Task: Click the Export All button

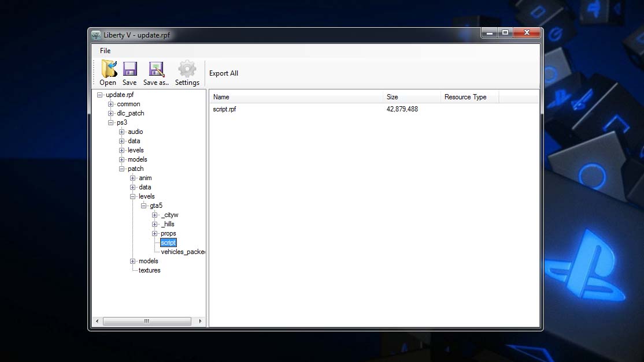Action: pyautogui.click(x=223, y=73)
